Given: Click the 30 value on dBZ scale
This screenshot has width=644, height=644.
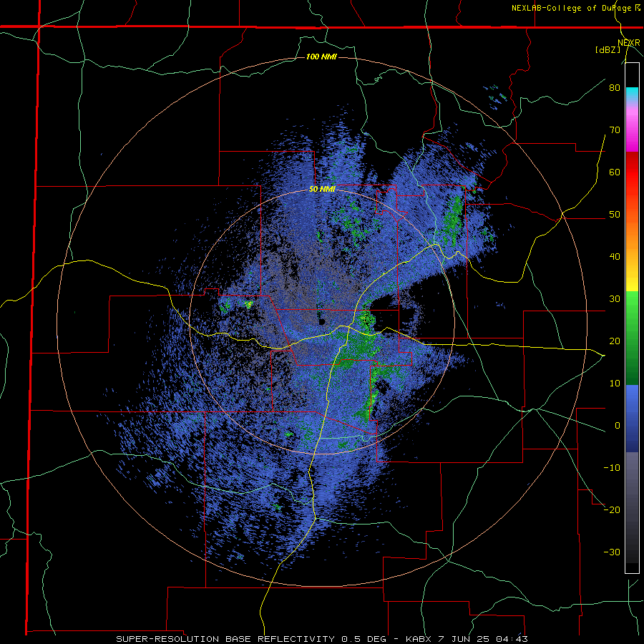Looking at the screenshot, I should point(615,298).
